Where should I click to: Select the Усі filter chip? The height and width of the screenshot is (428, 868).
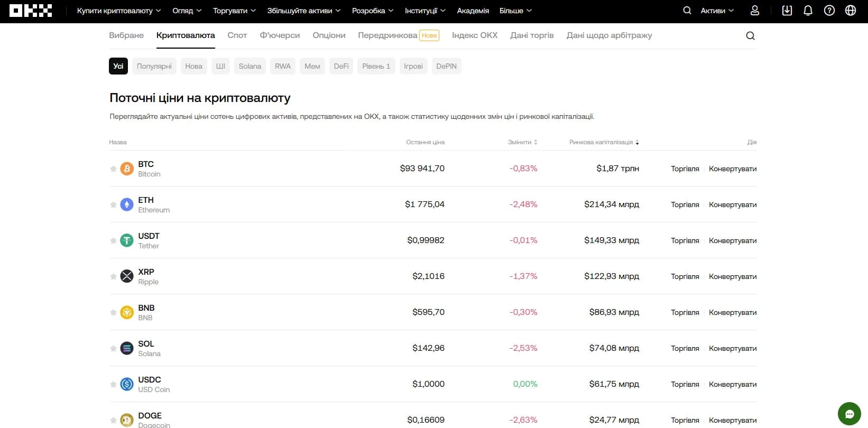pyautogui.click(x=118, y=66)
